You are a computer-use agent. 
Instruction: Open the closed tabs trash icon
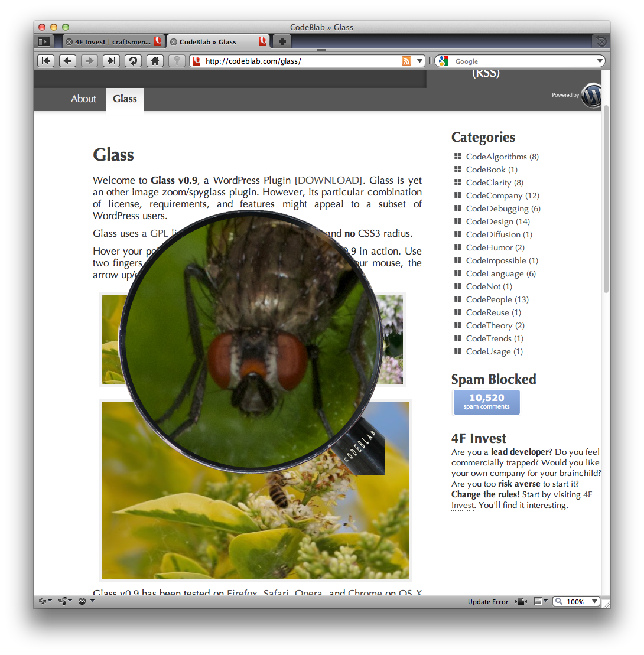[x=601, y=41]
